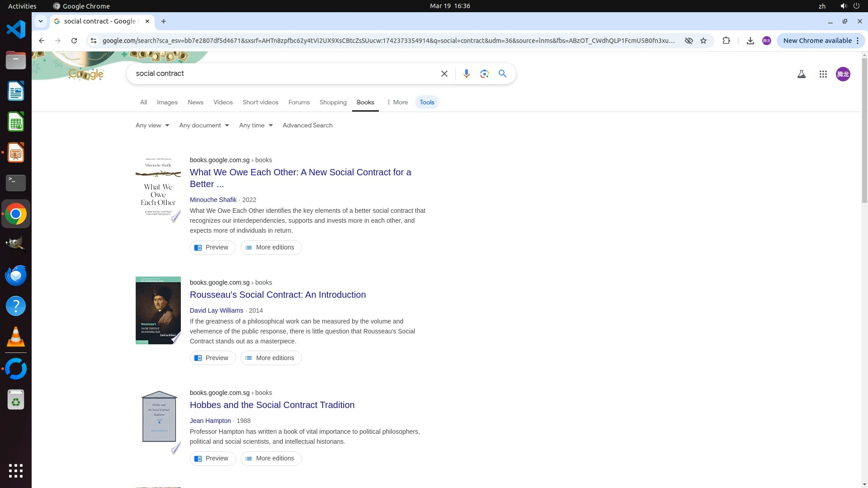Open the Google apps grid
Viewport: 868px width, 488px height.
823,74
